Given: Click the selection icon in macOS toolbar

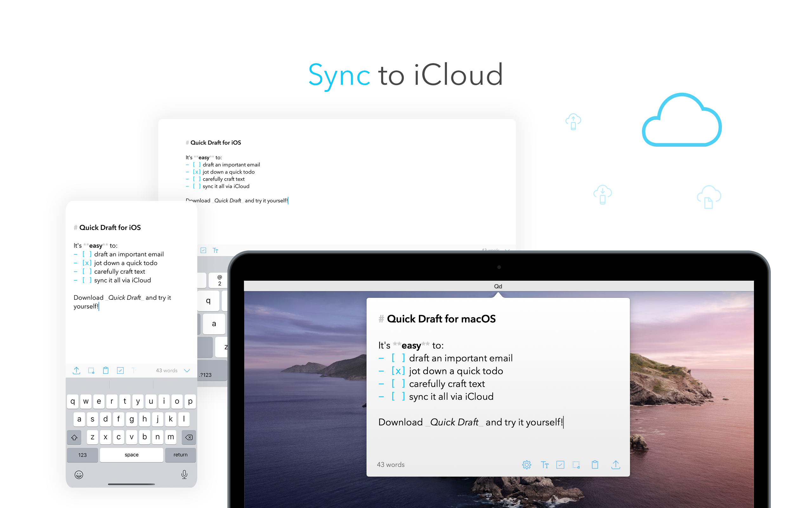Looking at the screenshot, I should [x=576, y=465].
